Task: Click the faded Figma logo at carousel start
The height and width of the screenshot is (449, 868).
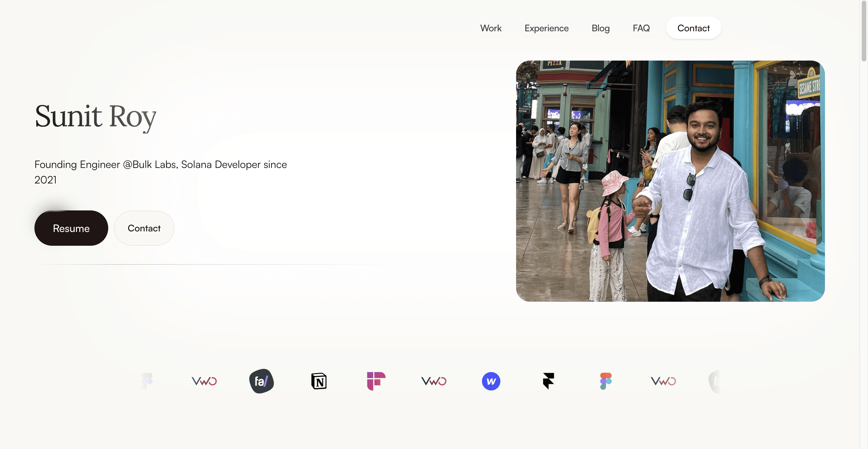Action: (147, 381)
